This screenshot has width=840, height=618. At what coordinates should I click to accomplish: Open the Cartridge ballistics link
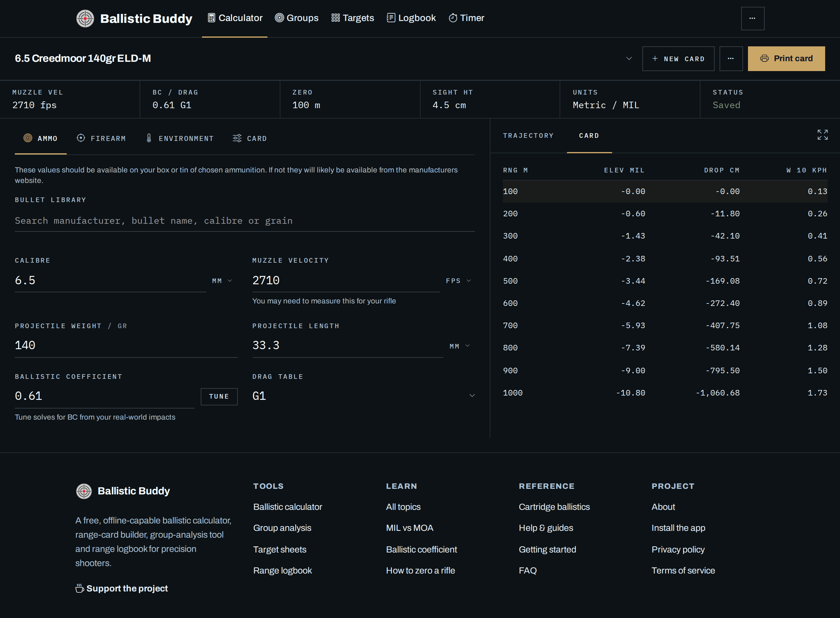[x=554, y=507]
